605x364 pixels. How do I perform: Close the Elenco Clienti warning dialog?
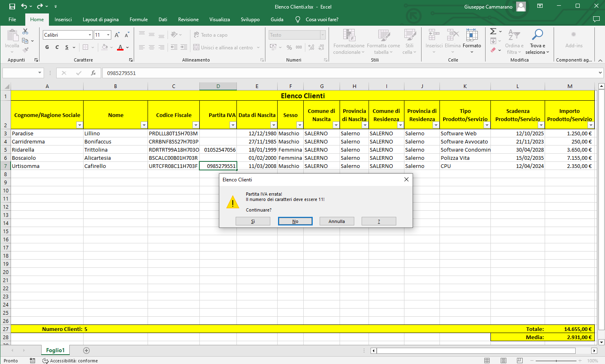[x=406, y=179]
